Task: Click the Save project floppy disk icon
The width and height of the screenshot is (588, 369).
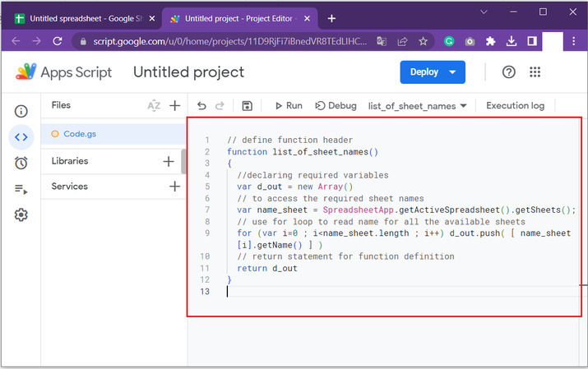Action: pyautogui.click(x=248, y=106)
